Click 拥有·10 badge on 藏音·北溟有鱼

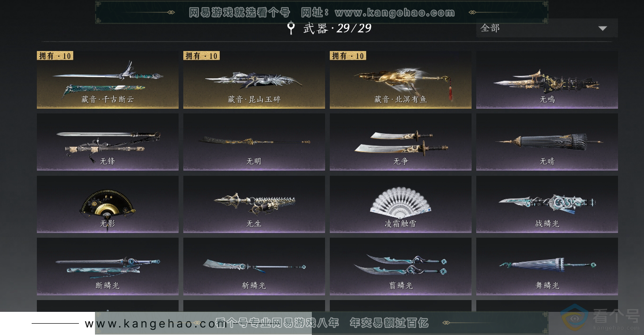[x=348, y=56]
